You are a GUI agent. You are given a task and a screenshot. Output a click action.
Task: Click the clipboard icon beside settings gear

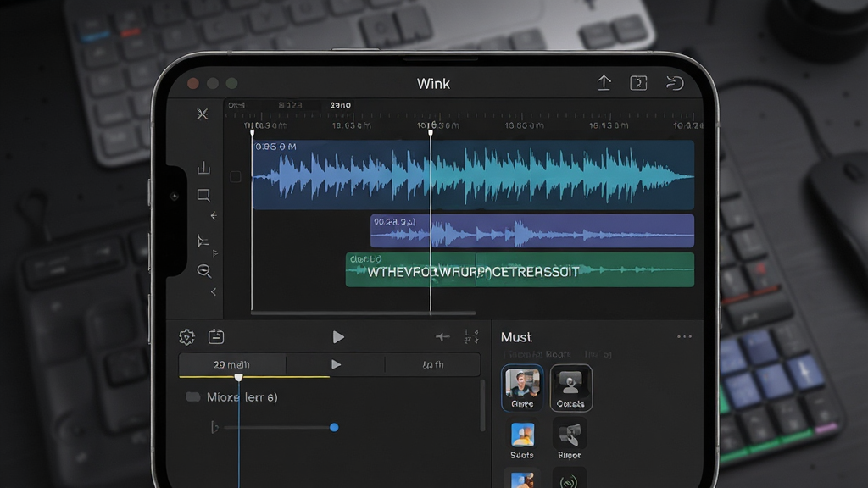(216, 336)
